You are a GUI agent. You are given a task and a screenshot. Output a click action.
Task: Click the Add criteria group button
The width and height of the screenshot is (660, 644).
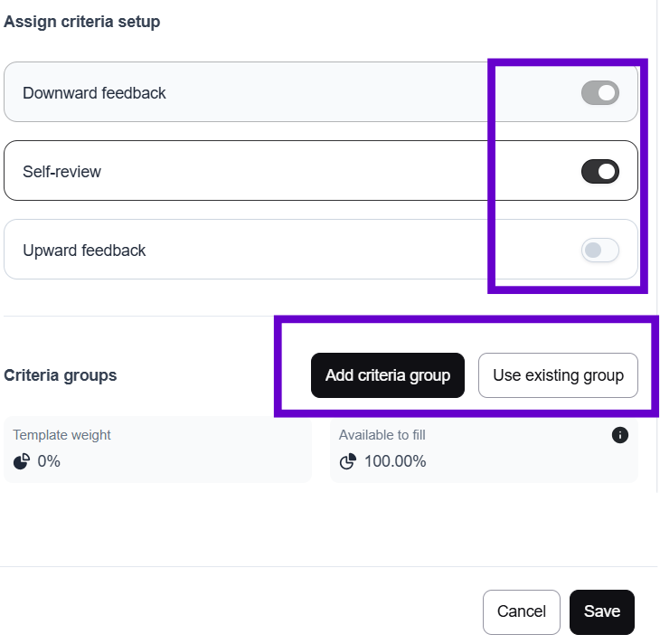pyautogui.click(x=387, y=375)
